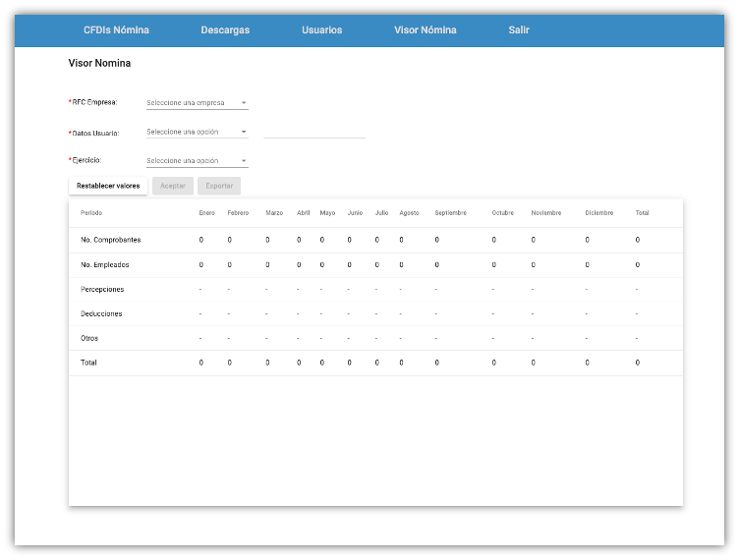Click the Abril column header
739x560 pixels.
(303, 213)
